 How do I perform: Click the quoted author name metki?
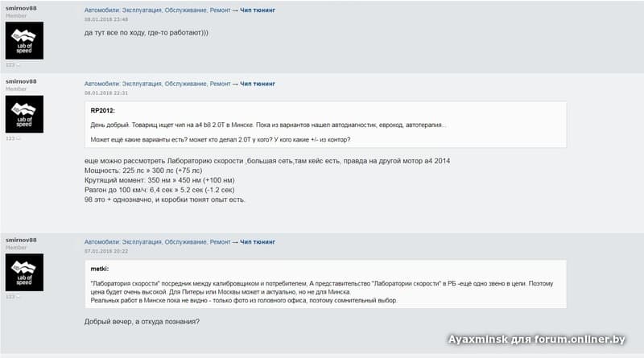pyautogui.click(x=99, y=269)
